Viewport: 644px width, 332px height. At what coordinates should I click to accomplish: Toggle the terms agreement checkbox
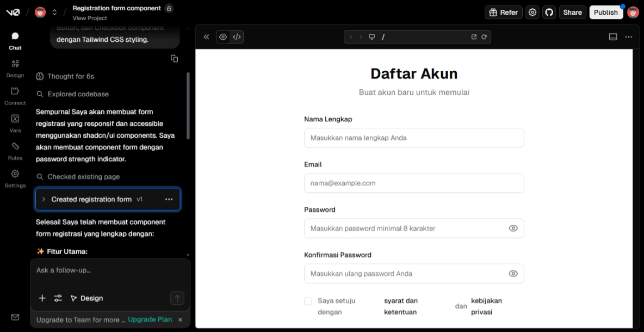[x=308, y=301]
